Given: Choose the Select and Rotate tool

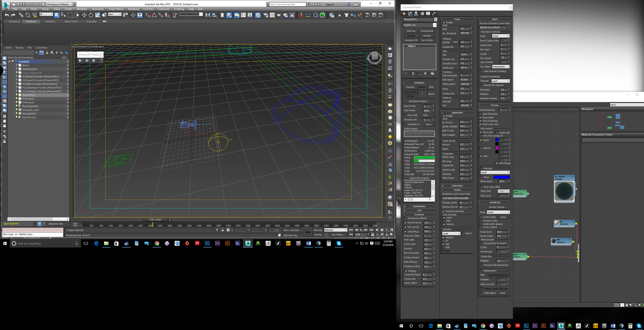Looking at the screenshot, I should coord(91,15).
